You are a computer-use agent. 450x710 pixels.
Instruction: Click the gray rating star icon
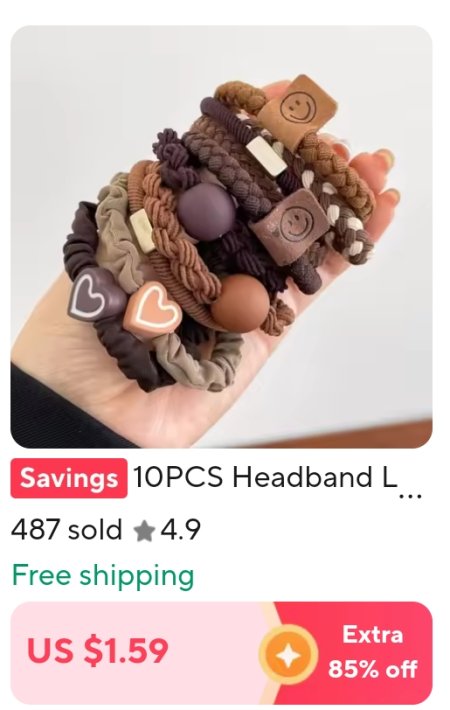tap(144, 530)
